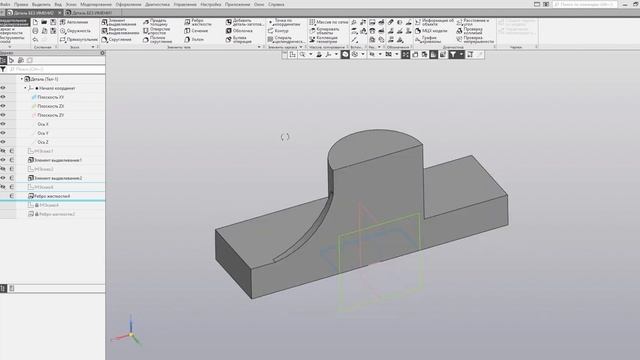Choose the Оболочка shell tool
This screenshot has height=360, width=640.
click(239, 31)
